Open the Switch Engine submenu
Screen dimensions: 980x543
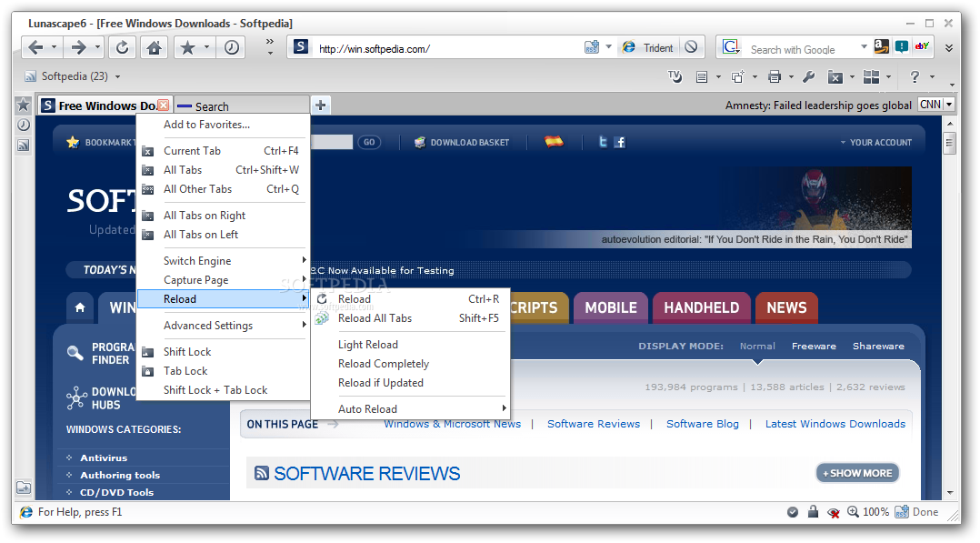coord(223,261)
